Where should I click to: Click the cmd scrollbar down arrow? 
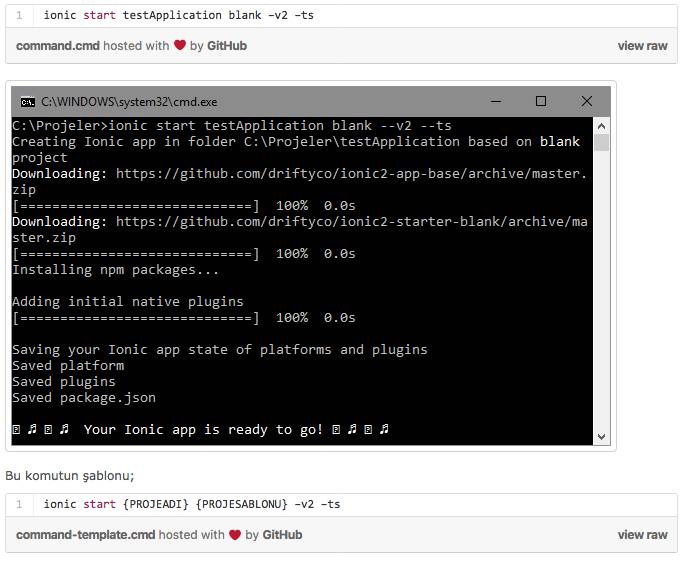coord(601,437)
